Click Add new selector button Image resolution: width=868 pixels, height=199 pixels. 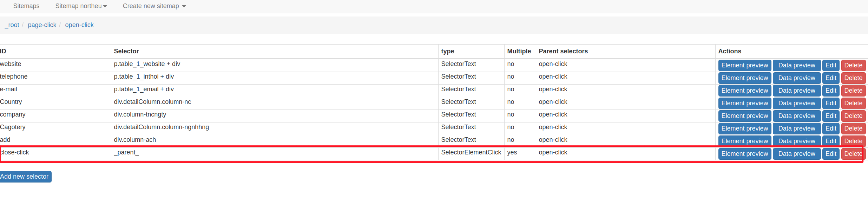25,177
